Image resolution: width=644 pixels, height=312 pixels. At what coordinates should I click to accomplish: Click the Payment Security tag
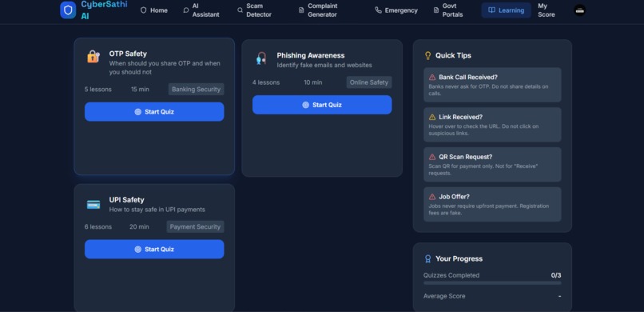(195, 226)
